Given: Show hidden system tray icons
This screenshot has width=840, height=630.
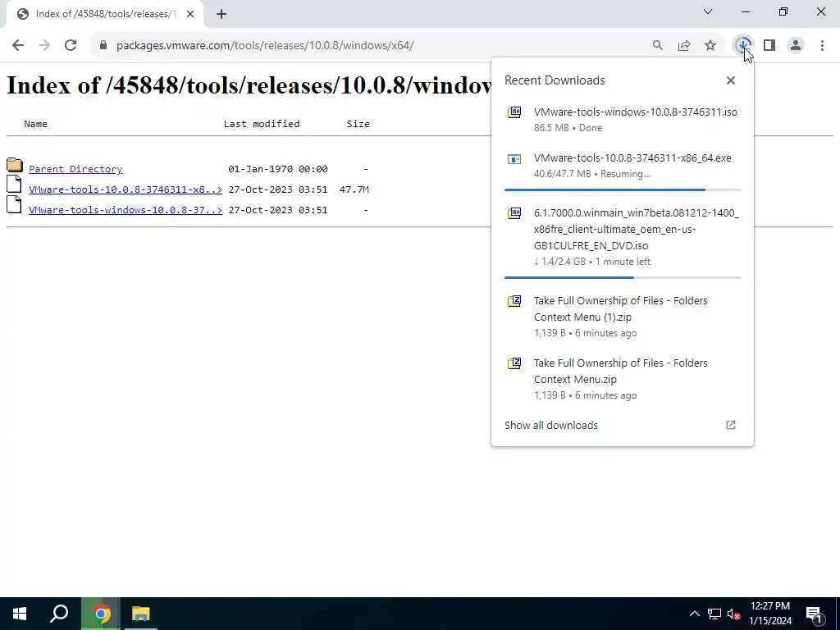Looking at the screenshot, I should click(694, 614).
